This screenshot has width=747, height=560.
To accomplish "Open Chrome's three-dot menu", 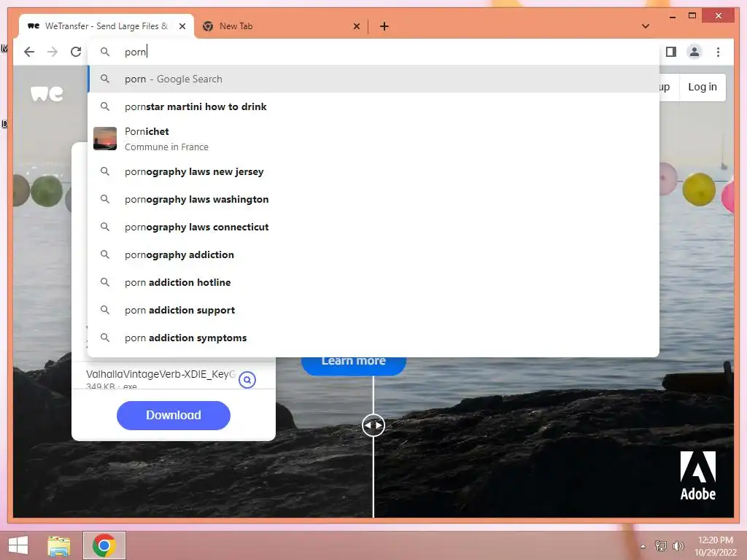I will pyautogui.click(x=718, y=52).
